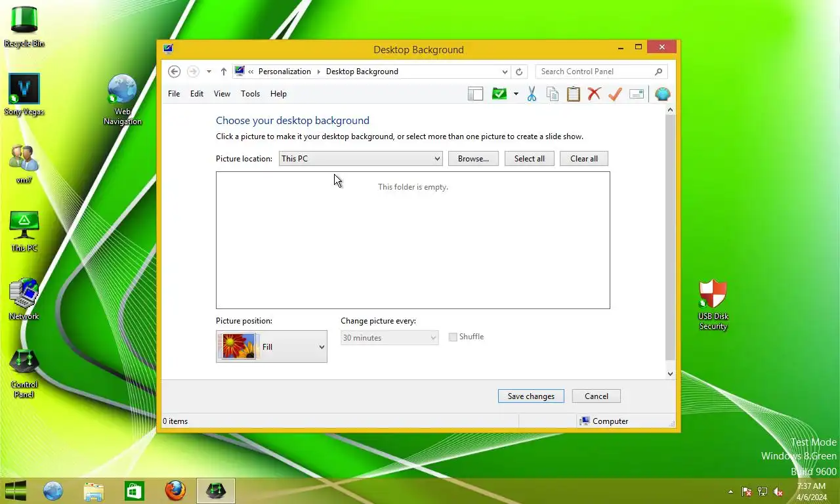Click the Cut scissors icon
The height and width of the screenshot is (504, 840).
click(x=532, y=94)
